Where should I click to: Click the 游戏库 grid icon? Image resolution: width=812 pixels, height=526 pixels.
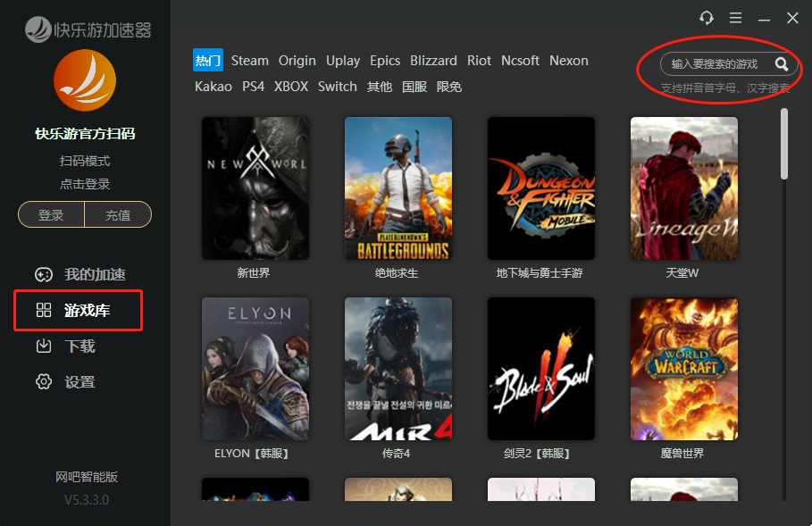(x=44, y=310)
